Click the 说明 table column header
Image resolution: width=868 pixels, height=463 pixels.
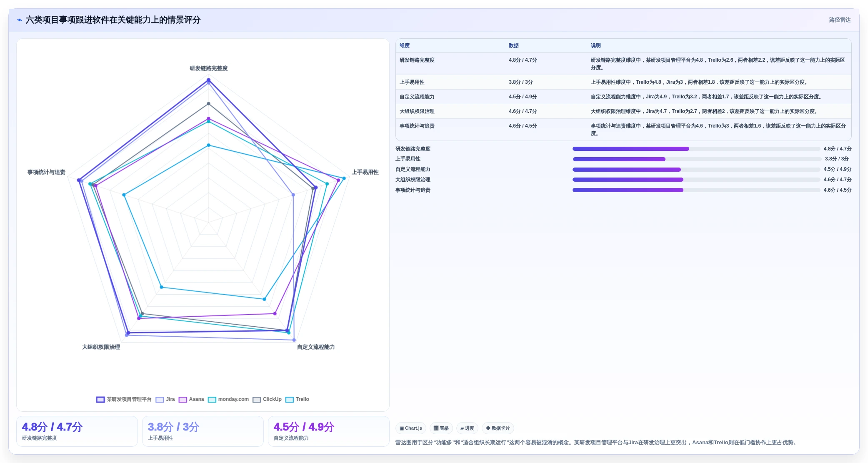[x=596, y=45]
